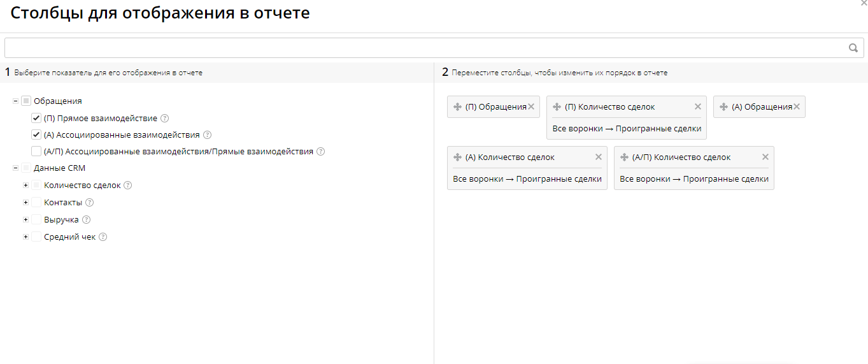868x364 pixels.
Task: Click help icon beside Выручка
Action: pyautogui.click(x=87, y=219)
